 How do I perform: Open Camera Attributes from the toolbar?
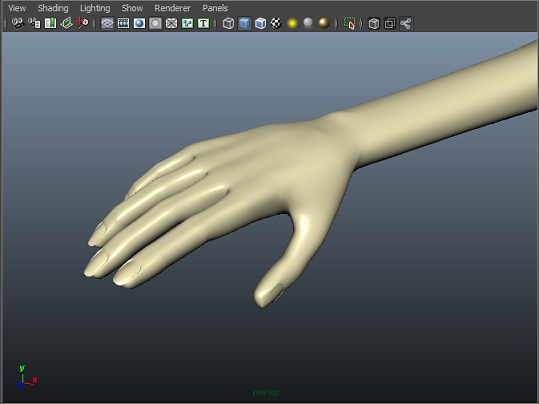click(x=34, y=23)
